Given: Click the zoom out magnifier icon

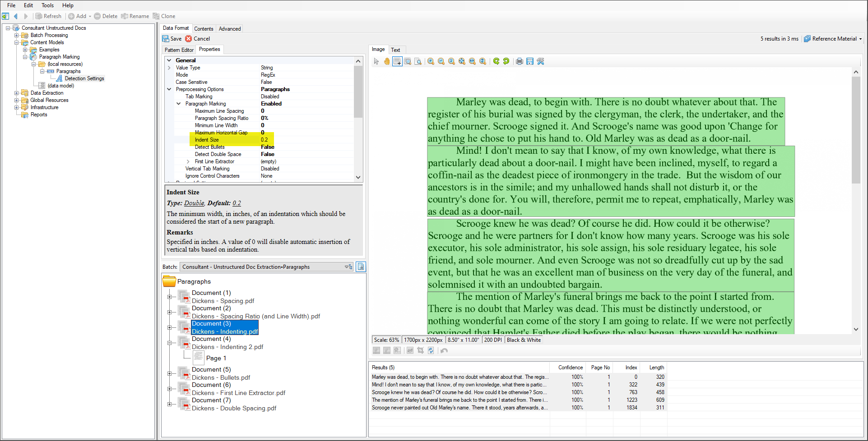Looking at the screenshot, I should (x=441, y=61).
